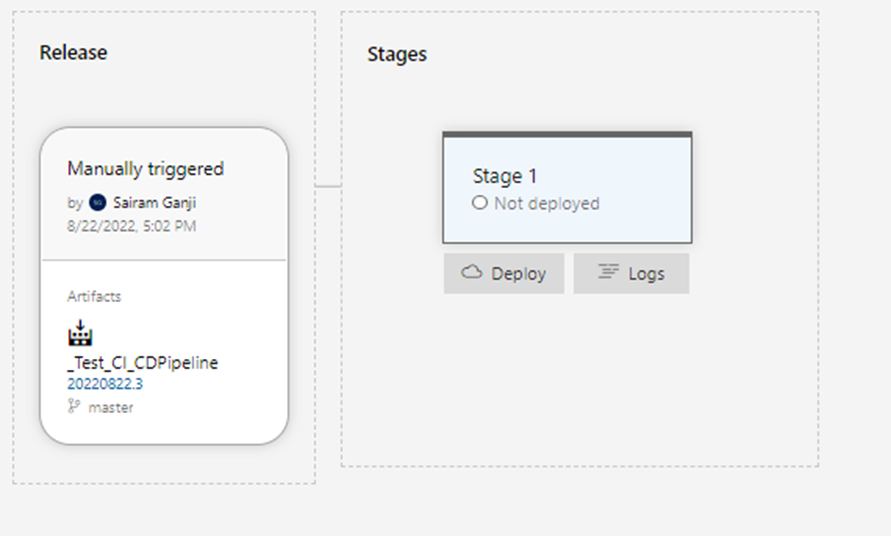
Task: Click the Sairam Ganji user name
Action: 155,202
